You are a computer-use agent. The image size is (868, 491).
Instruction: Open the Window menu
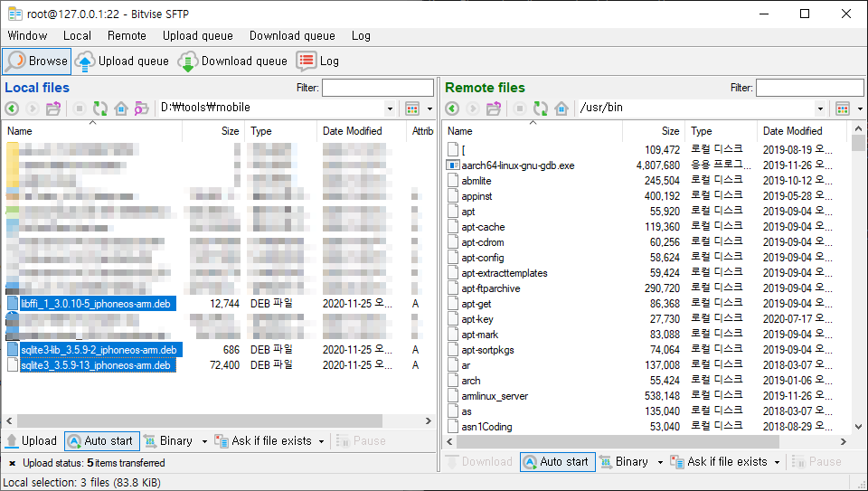pyautogui.click(x=27, y=36)
